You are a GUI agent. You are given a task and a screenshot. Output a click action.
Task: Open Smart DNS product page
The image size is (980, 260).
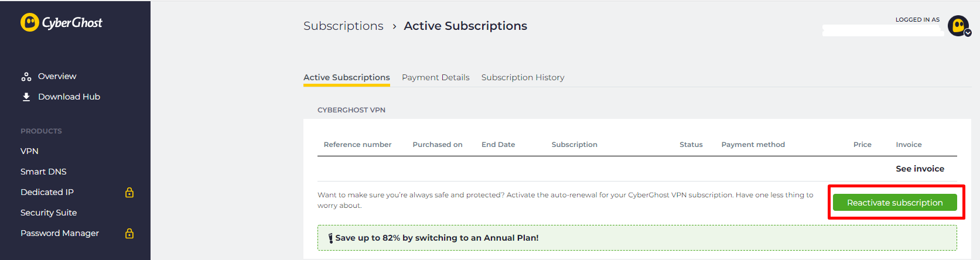tap(43, 172)
